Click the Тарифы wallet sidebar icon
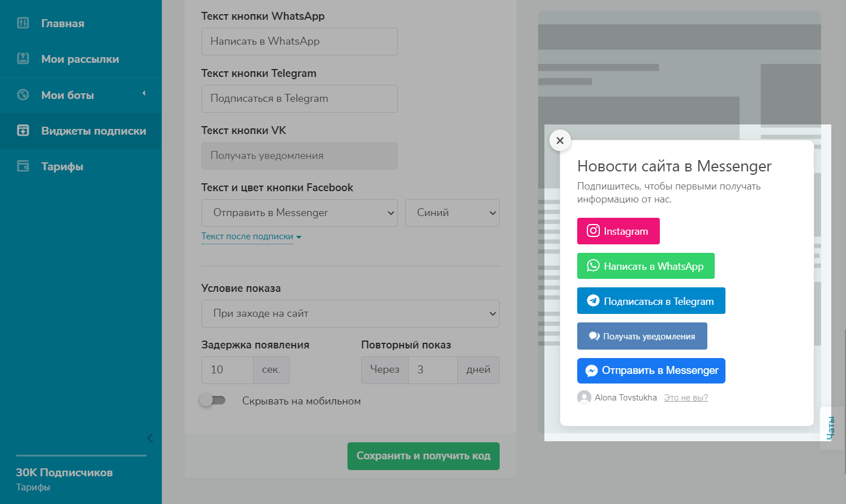This screenshot has width=846, height=504. (x=23, y=166)
